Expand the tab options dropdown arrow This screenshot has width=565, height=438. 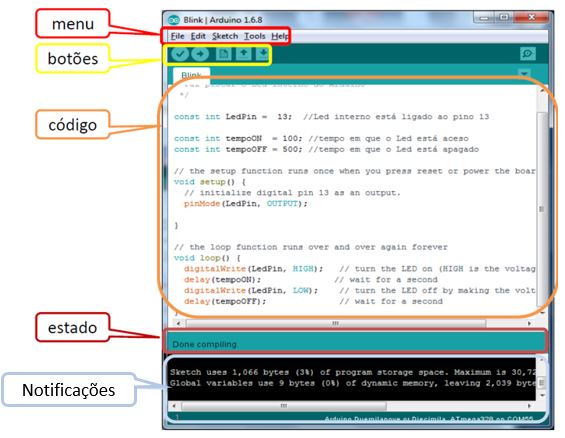[524, 73]
